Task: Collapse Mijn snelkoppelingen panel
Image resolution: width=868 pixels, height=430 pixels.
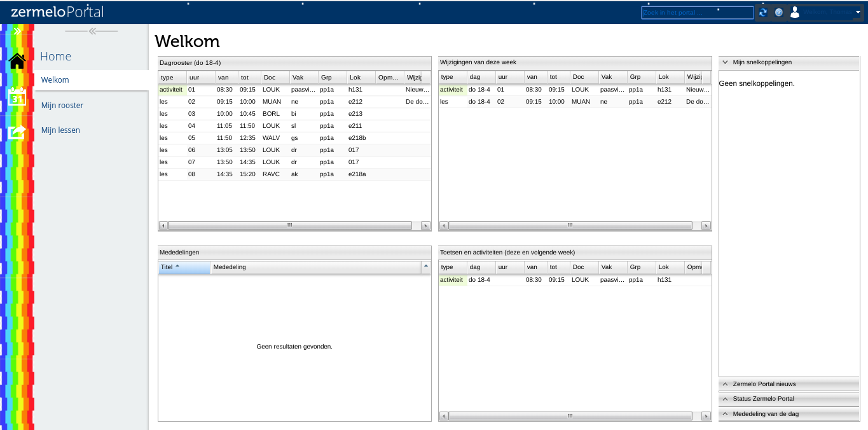Action: click(725, 62)
